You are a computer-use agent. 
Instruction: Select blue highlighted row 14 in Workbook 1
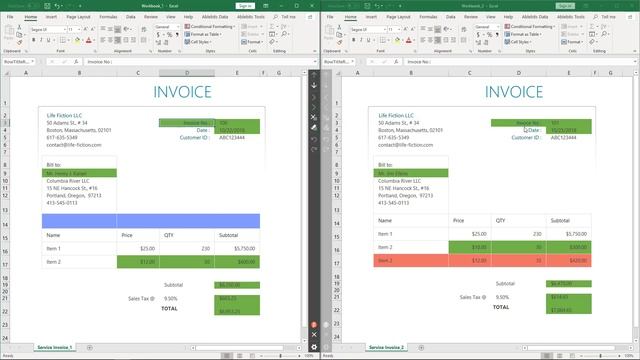pos(151,221)
